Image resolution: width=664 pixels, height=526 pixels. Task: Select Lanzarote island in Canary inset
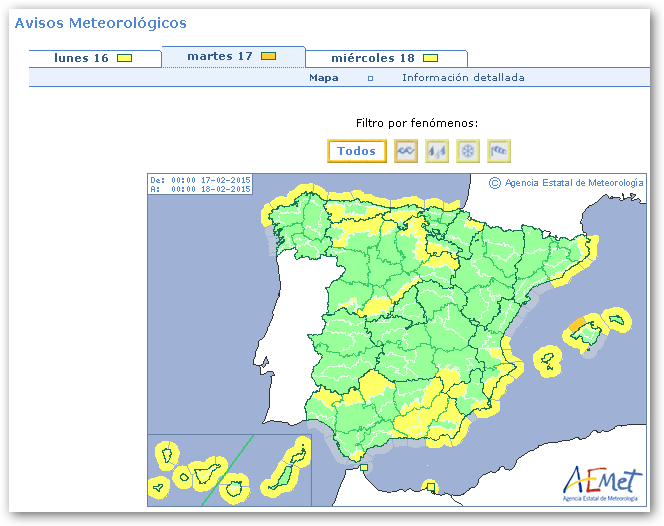click(298, 452)
